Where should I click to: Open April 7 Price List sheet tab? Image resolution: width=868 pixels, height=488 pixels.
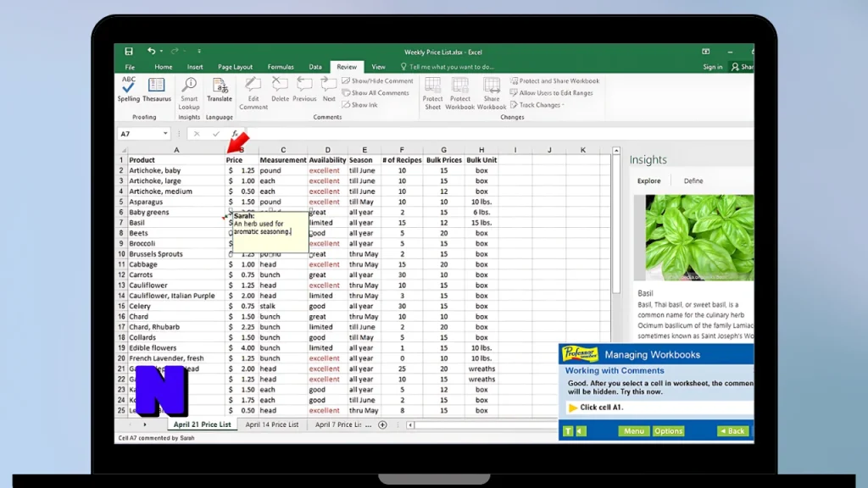pyautogui.click(x=337, y=424)
